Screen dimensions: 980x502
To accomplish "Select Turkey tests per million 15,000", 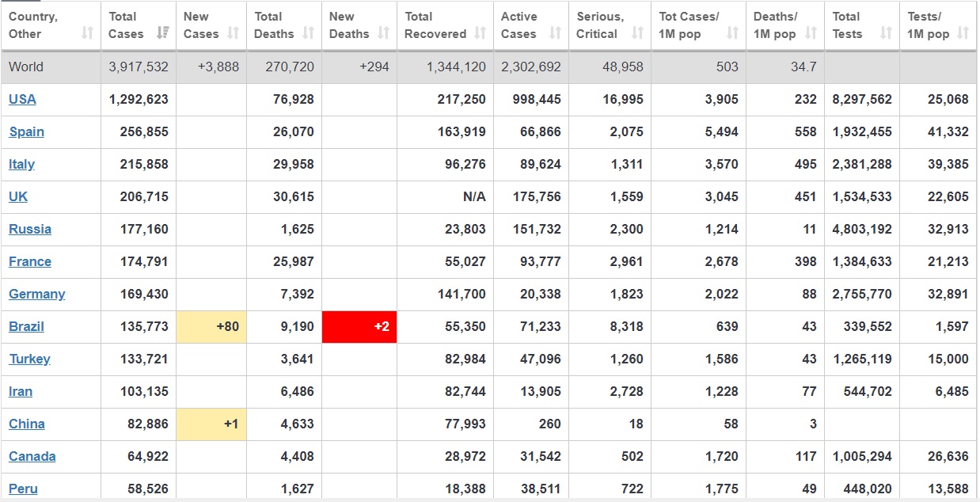I will (x=948, y=359).
